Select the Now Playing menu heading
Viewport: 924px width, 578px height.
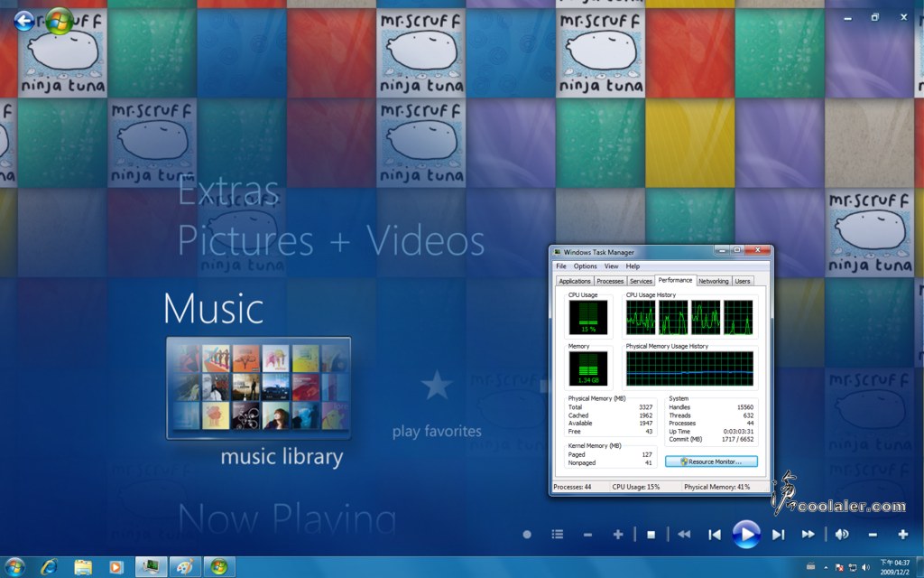tap(287, 519)
